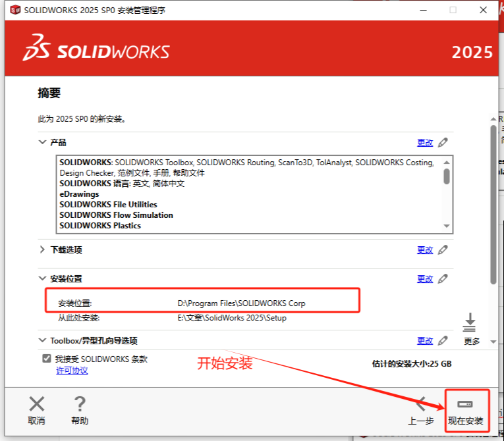Click main summary scrollbar up arrow

pos(493,119)
